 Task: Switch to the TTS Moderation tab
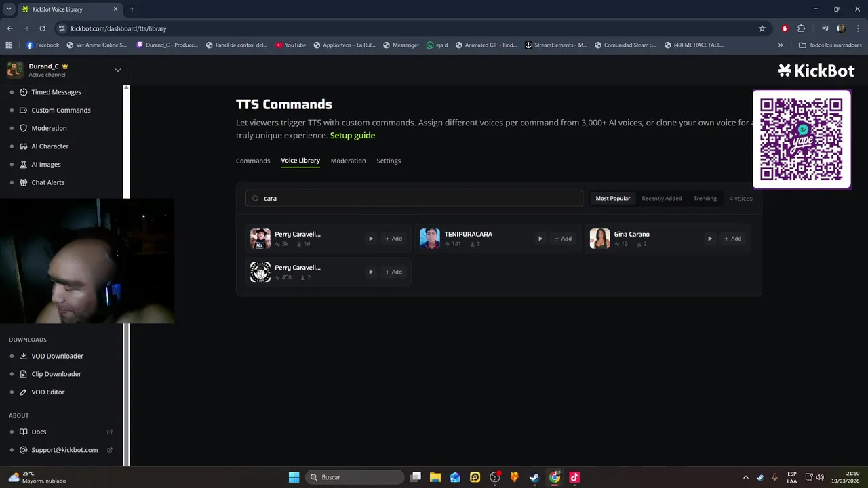349,161
